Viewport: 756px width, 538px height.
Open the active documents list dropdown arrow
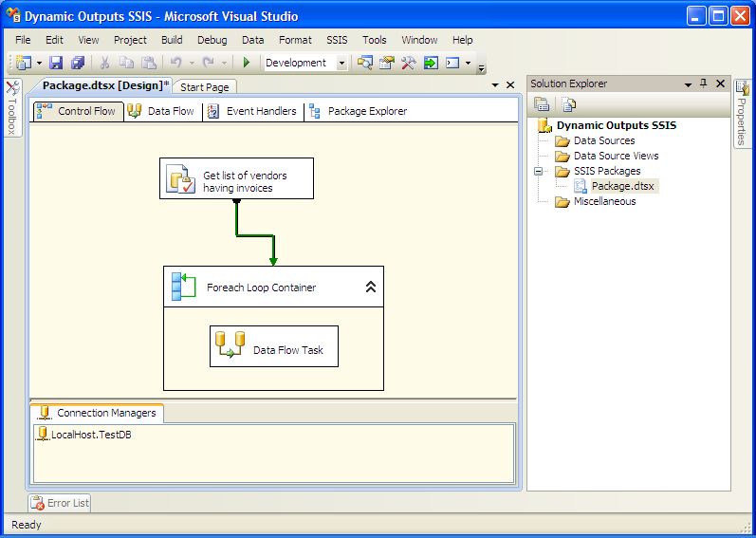(495, 85)
